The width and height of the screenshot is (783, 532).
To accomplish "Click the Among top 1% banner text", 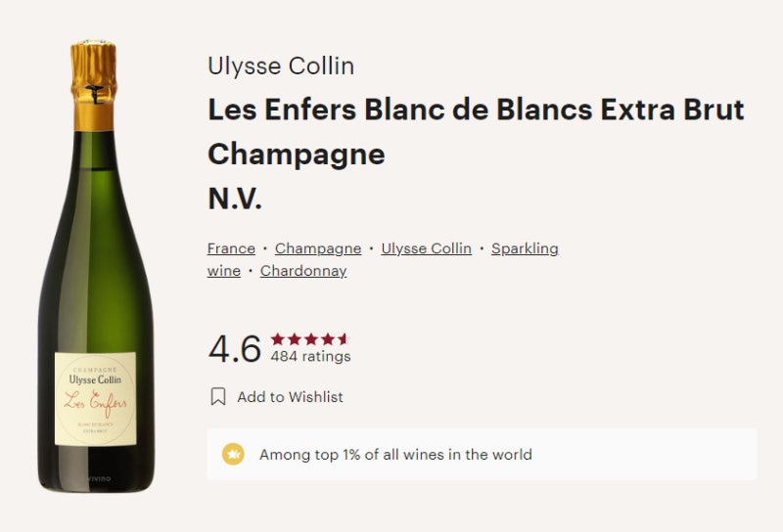I will (x=395, y=455).
